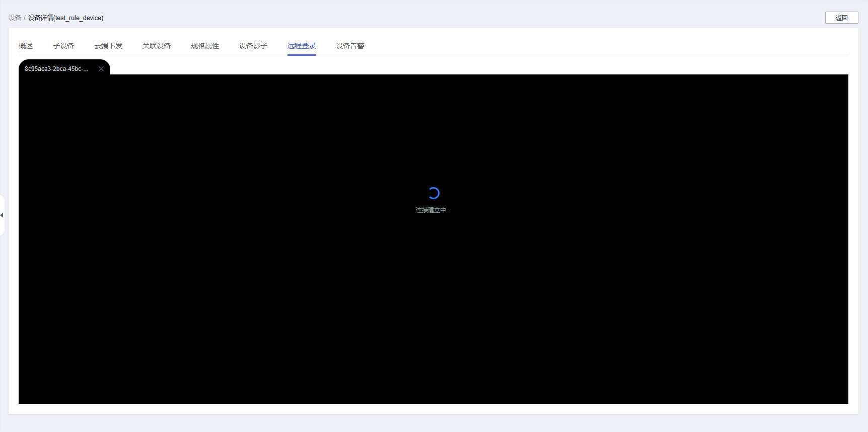Switch to the 概述 tab

[26, 46]
